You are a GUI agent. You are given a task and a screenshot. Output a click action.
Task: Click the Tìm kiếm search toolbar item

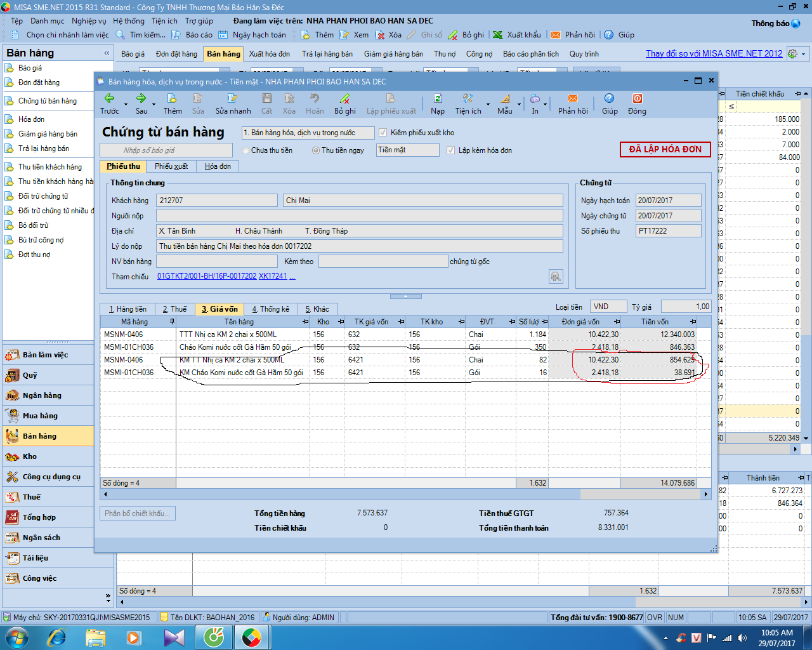[x=140, y=35]
